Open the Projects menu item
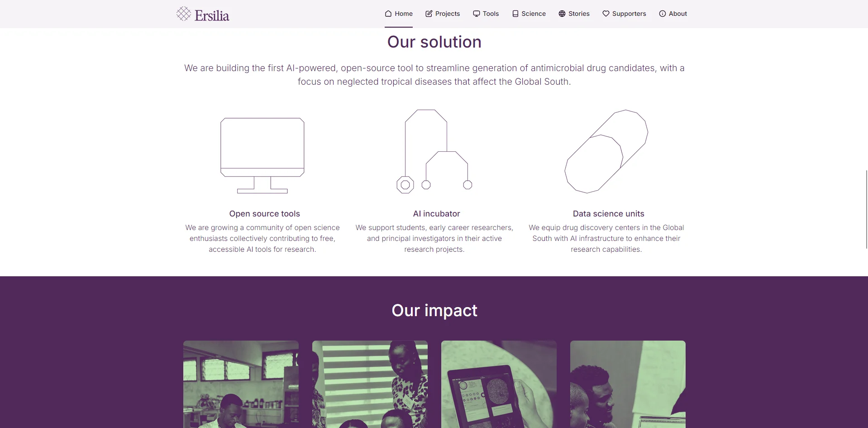This screenshot has height=428, width=868. 447,14
